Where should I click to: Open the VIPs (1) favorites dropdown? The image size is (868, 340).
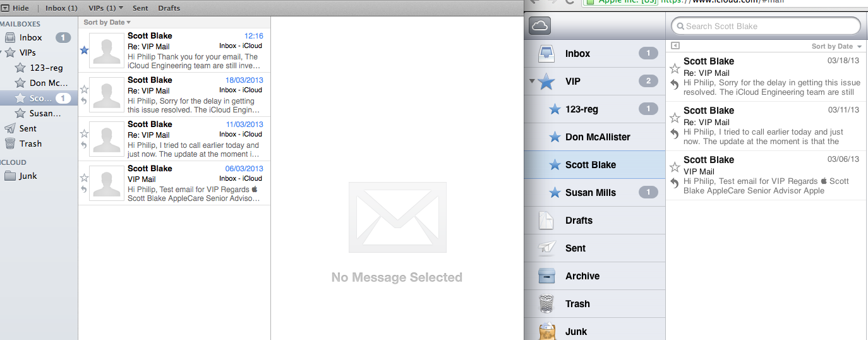coord(105,8)
